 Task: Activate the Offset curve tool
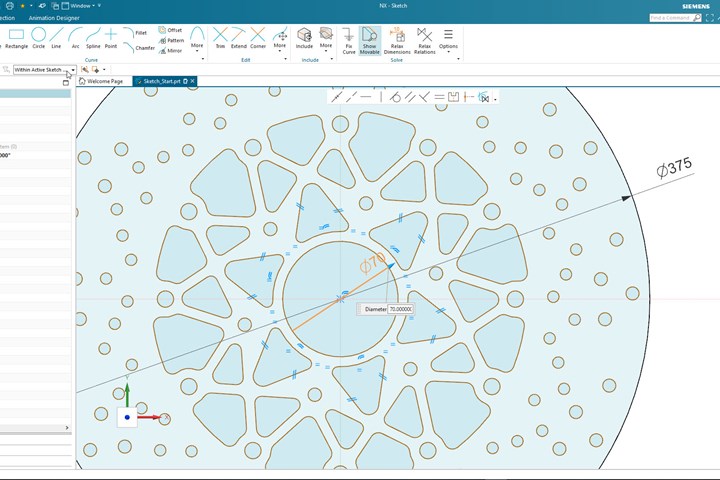(x=170, y=30)
